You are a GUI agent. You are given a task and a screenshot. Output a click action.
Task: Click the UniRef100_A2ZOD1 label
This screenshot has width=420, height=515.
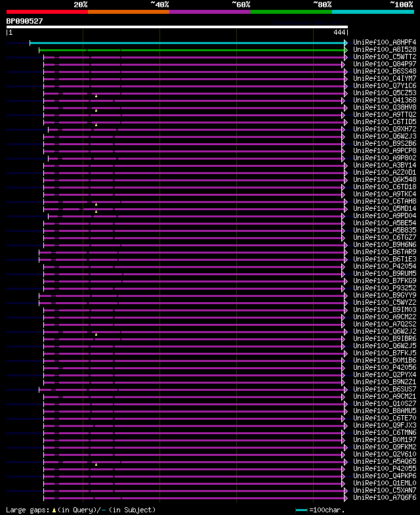tap(385, 172)
